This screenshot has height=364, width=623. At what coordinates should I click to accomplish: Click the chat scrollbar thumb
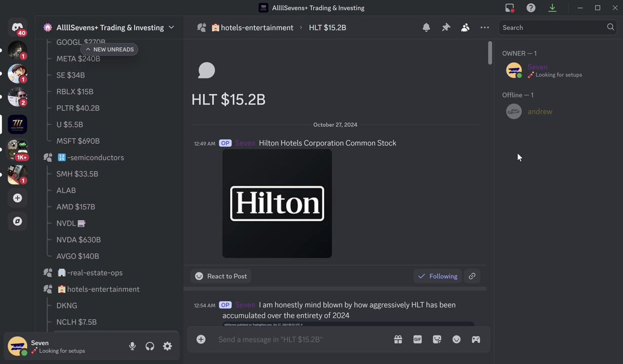490,53
